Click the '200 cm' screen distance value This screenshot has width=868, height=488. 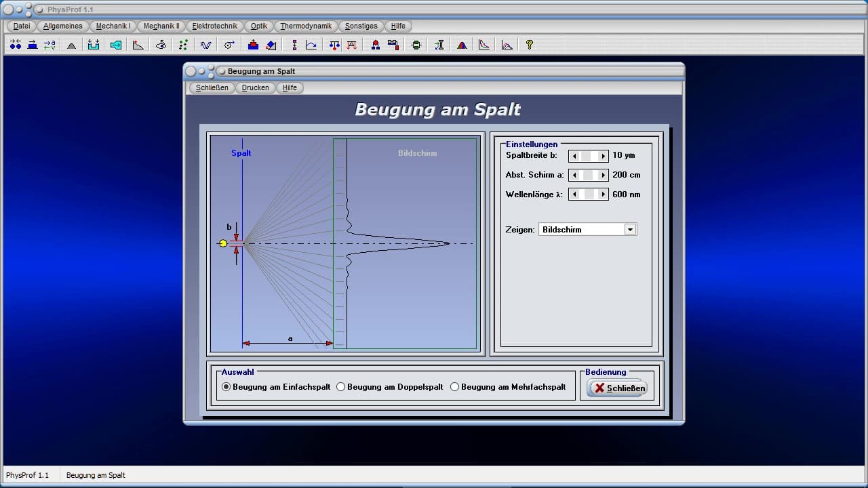[627, 175]
